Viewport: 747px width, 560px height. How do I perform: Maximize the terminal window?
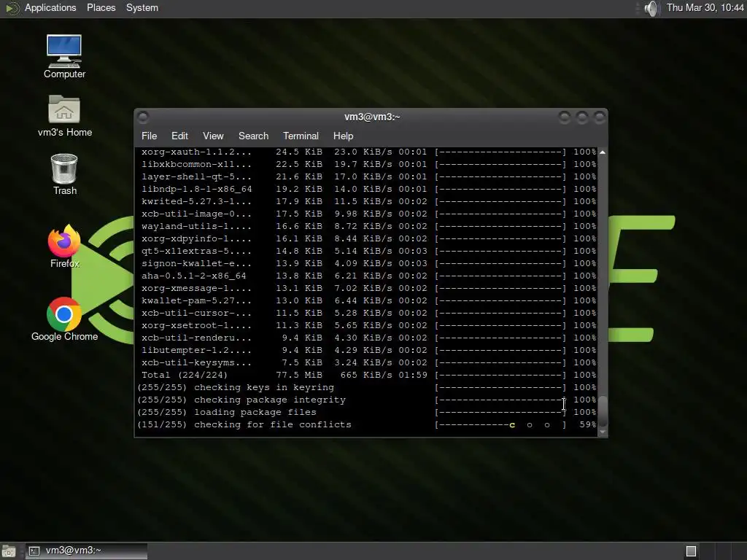(x=581, y=117)
